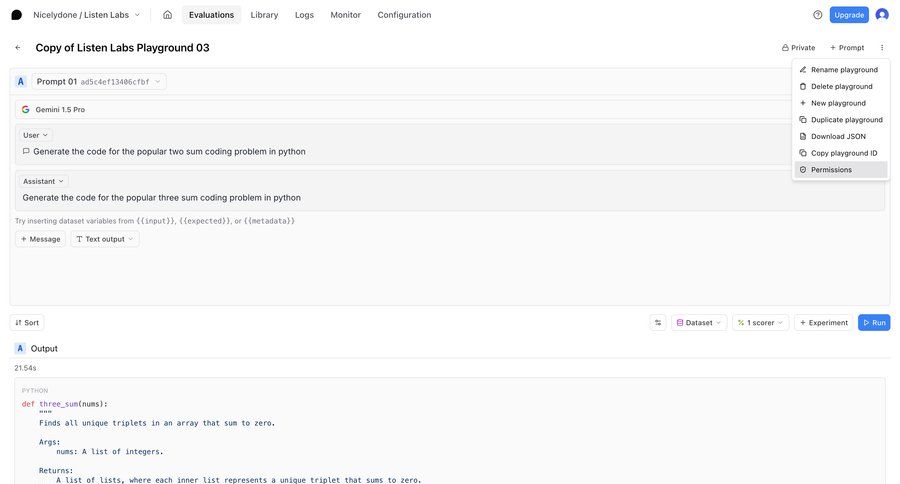Edit the assistant message about three sum

pyautogui.click(x=161, y=198)
